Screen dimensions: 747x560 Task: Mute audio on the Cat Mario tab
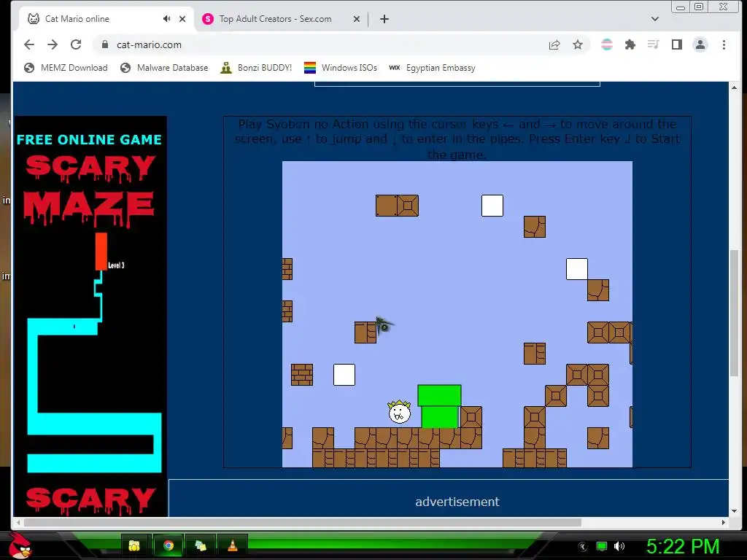(166, 18)
